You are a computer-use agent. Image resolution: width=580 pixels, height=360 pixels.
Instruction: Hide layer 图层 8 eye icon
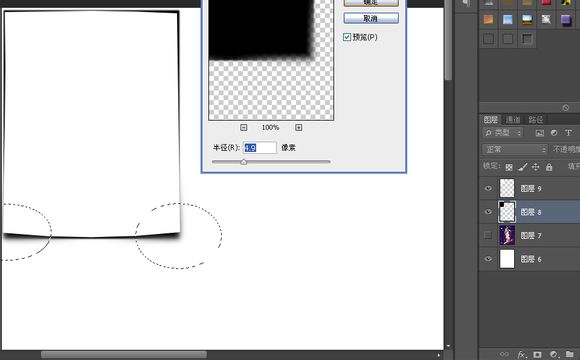pos(488,212)
